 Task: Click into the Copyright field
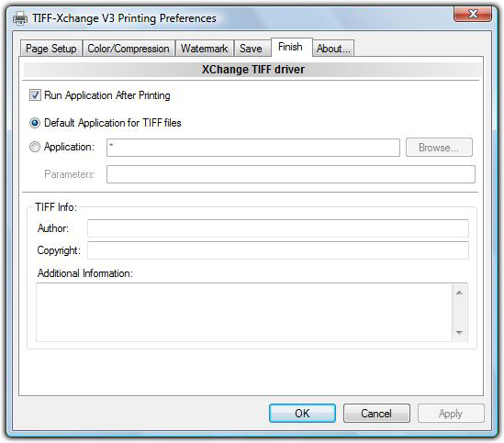pyautogui.click(x=278, y=250)
